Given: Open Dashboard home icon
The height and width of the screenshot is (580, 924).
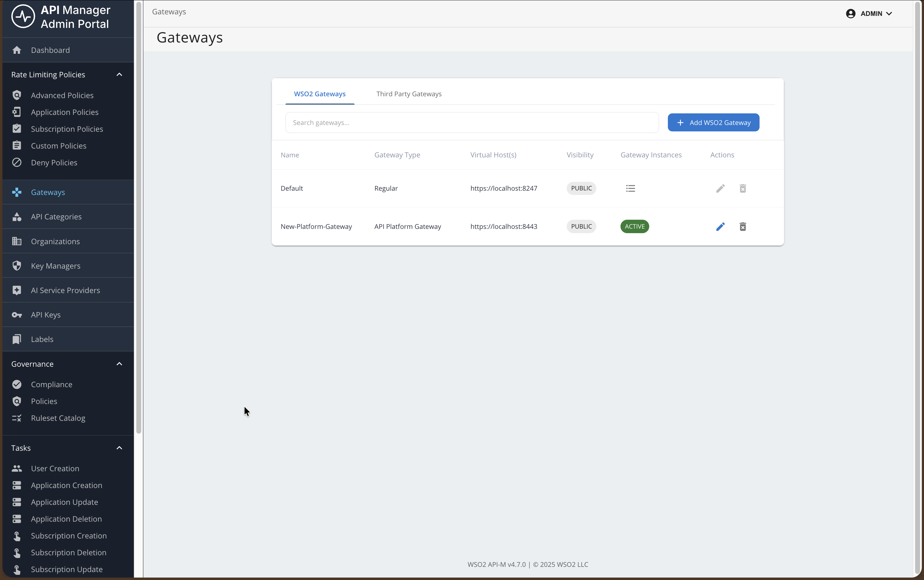Looking at the screenshot, I should [x=17, y=50].
